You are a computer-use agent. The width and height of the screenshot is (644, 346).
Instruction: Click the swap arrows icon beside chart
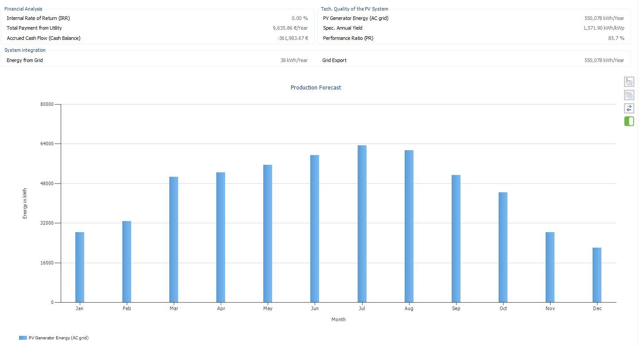point(629,108)
